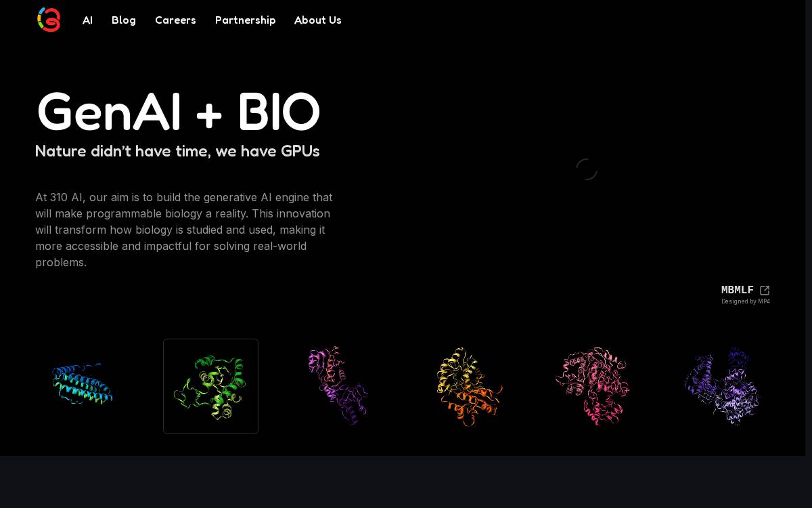
Task: Select the blue helical protein thumbnail
Action: click(x=83, y=386)
